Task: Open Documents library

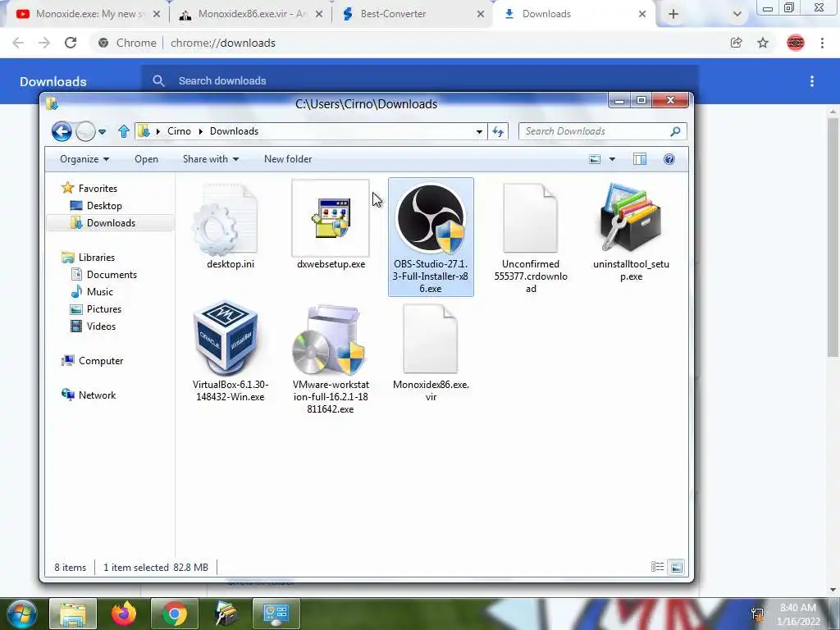Action: (112, 274)
